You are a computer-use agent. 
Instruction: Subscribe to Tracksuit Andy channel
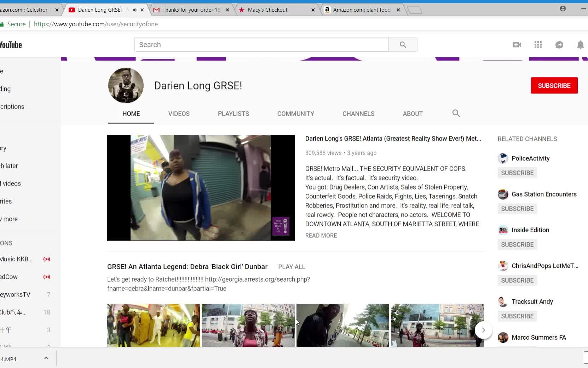[517, 316]
